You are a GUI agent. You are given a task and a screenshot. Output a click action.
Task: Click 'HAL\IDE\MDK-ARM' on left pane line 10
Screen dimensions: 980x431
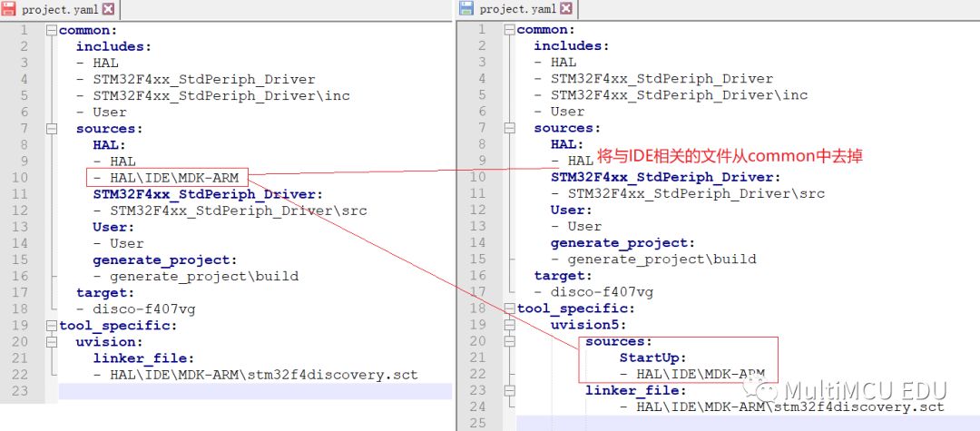click(174, 178)
